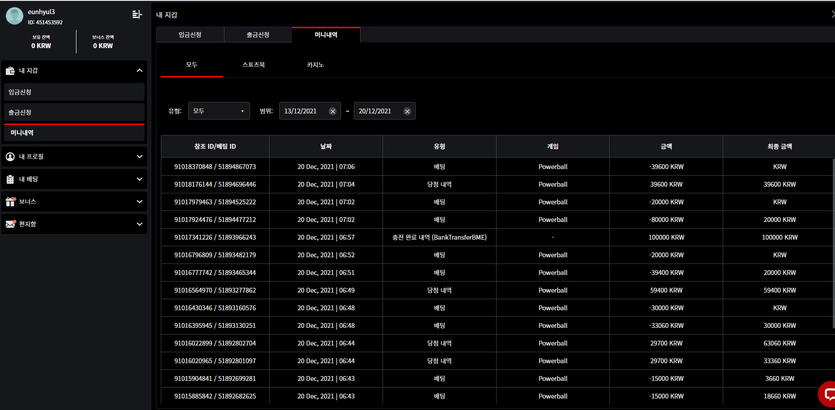Image resolution: width=835 pixels, height=410 pixels.
Task: Click the 20 Dec, 2021 | 07:06 date
Action: (x=326, y=167)
